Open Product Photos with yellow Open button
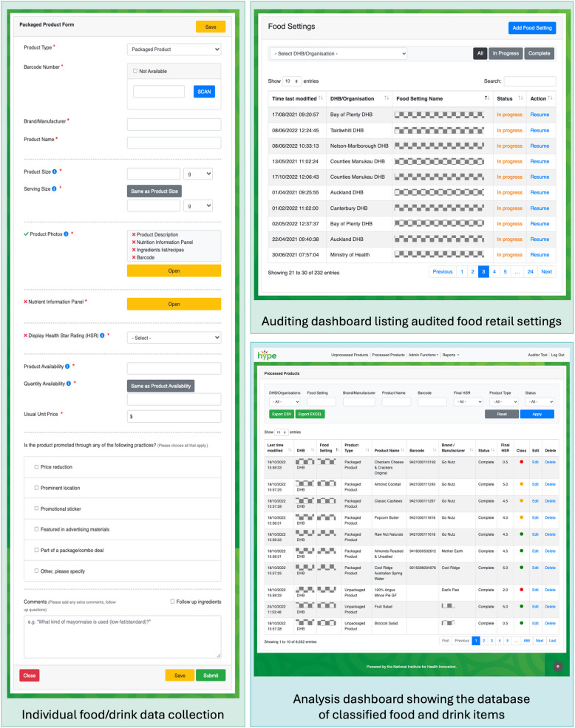This screenshot has width=575, height=728. coord(174,271)
